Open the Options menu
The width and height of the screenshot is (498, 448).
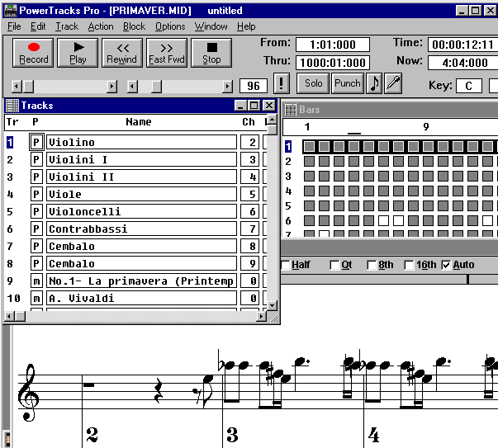[170, 26]
